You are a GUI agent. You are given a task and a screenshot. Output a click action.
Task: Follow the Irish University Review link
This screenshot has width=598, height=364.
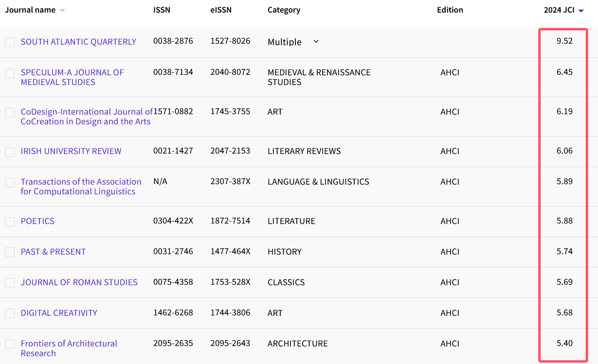(x=71, y=151)
